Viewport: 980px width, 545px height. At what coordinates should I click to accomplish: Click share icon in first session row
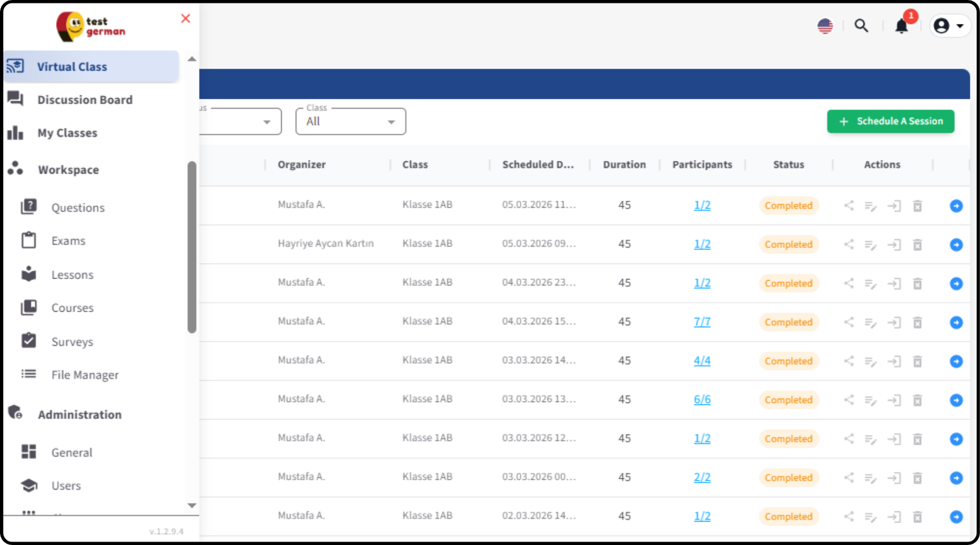pyautogui.click(x=849, y=205)
